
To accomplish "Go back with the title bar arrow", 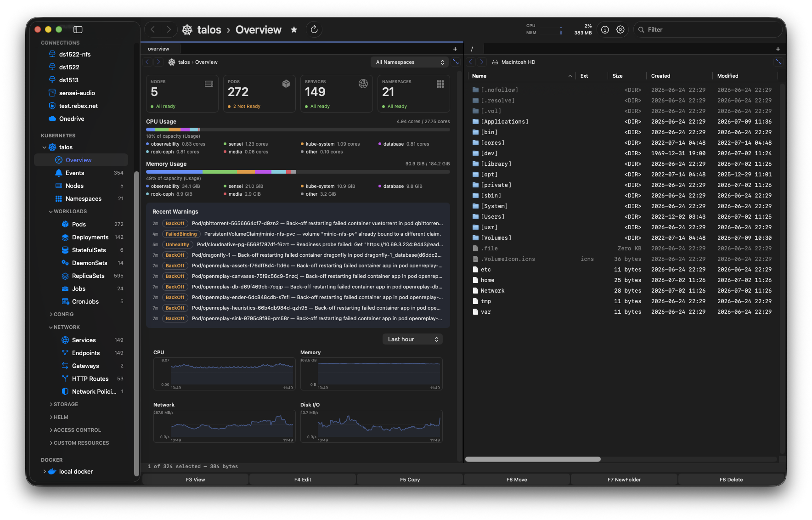I will click(153, 29).
